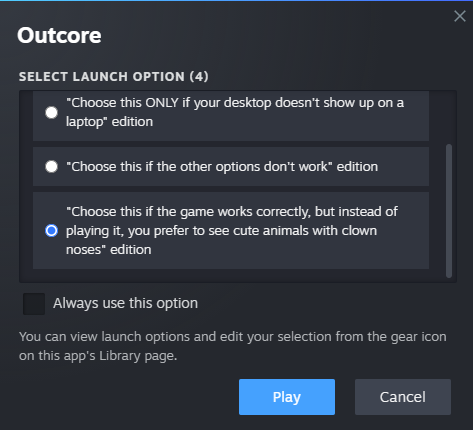Click the scrollbar track above the thumb

pos(449,117)
